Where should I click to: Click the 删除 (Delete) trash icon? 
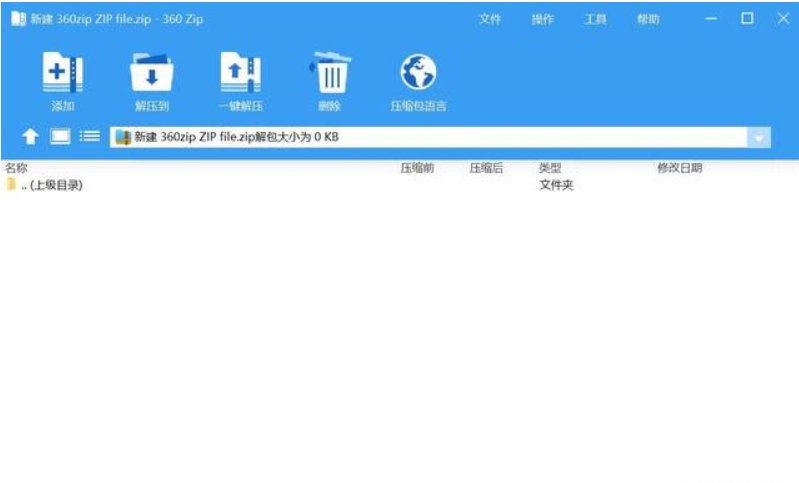click(x=329, y=75)
